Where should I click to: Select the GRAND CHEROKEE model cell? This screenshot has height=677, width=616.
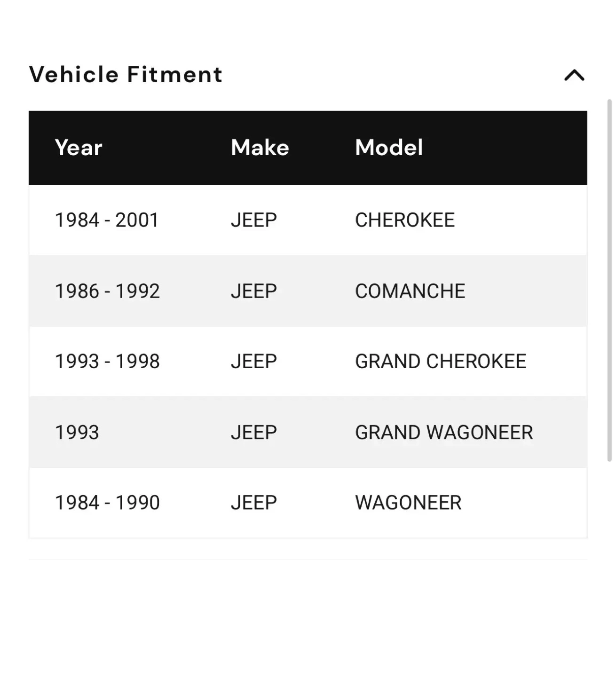(440, 362)
